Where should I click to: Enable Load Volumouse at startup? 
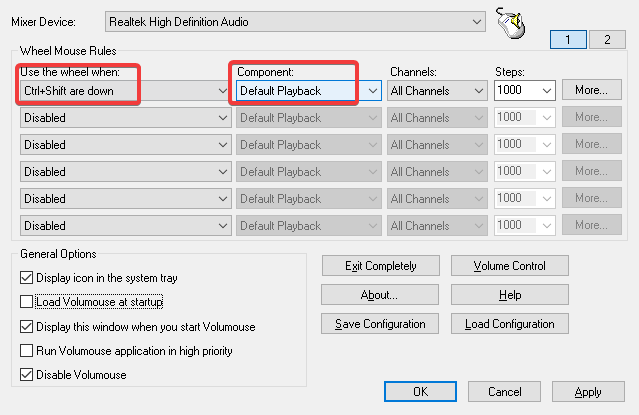(26, 301)
